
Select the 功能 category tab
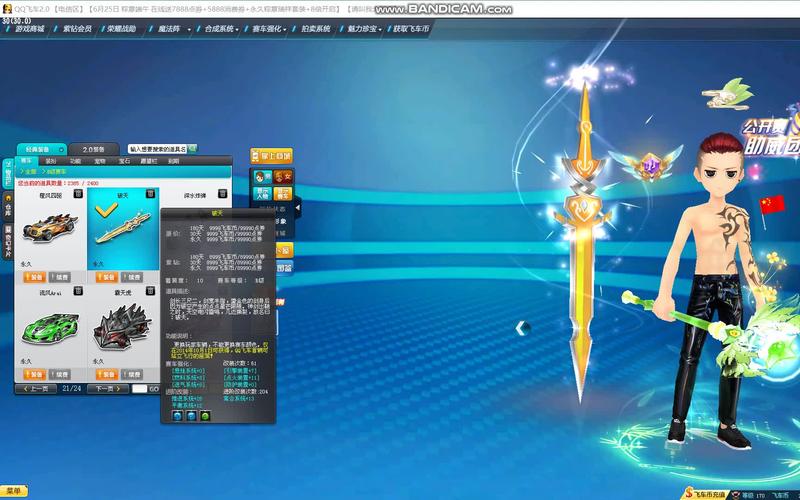[x=76, y=161]
